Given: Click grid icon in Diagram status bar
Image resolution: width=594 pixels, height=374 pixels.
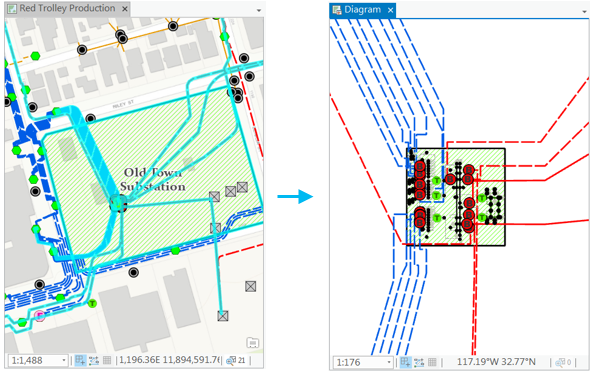Looking at the screenshot, I should 432,362.
